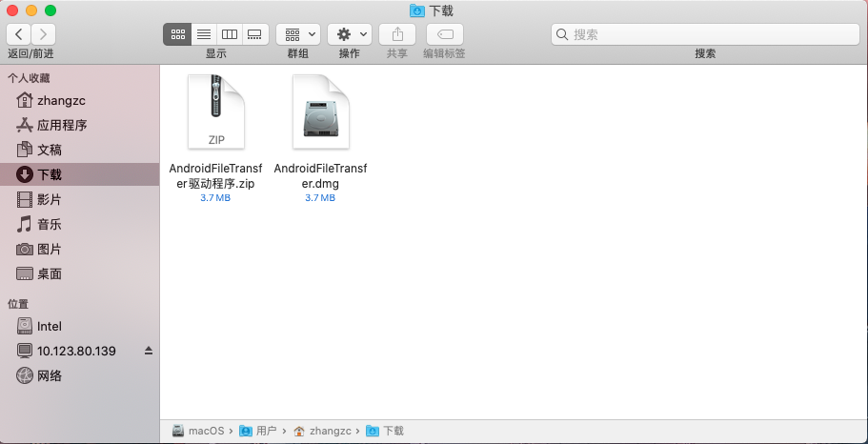The width and height of the screenshot is (868, 444).
Task: Open 文稿 in sidebar
Action: pyautogui.click(x=80, y=150)
